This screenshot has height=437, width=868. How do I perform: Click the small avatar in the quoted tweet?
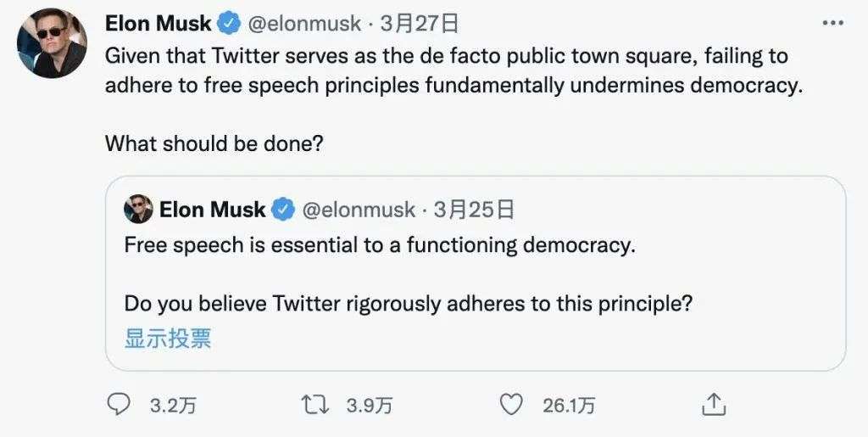[138, 209]
